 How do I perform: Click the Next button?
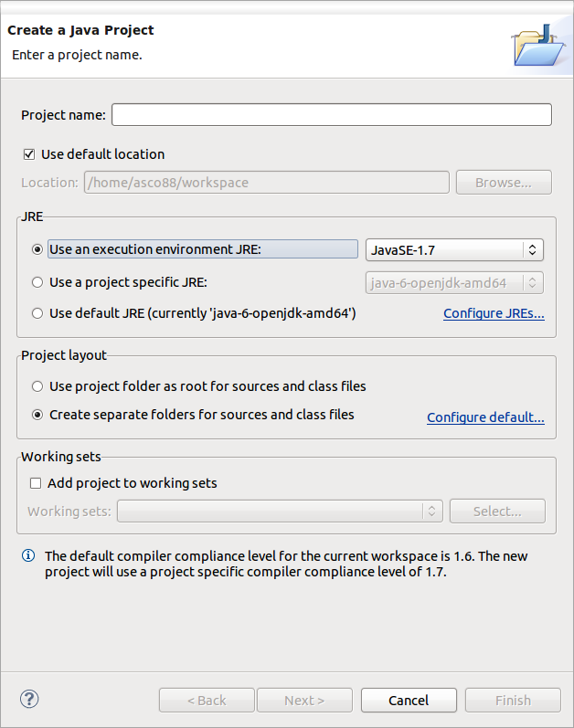click(x=304, y=701)
